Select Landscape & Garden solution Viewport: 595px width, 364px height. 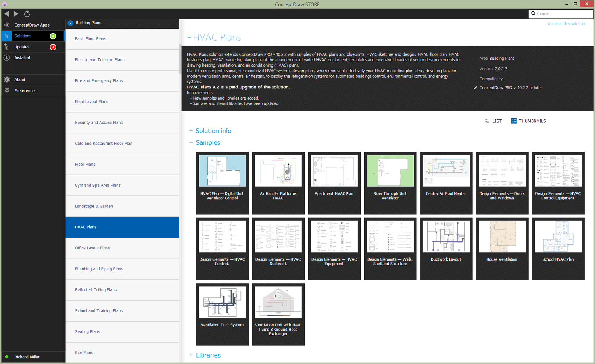122,206
